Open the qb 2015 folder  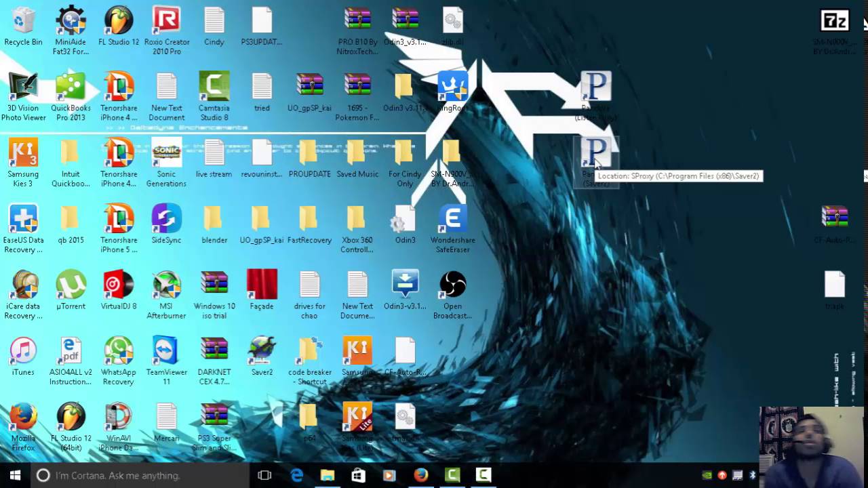coord(71,226)
